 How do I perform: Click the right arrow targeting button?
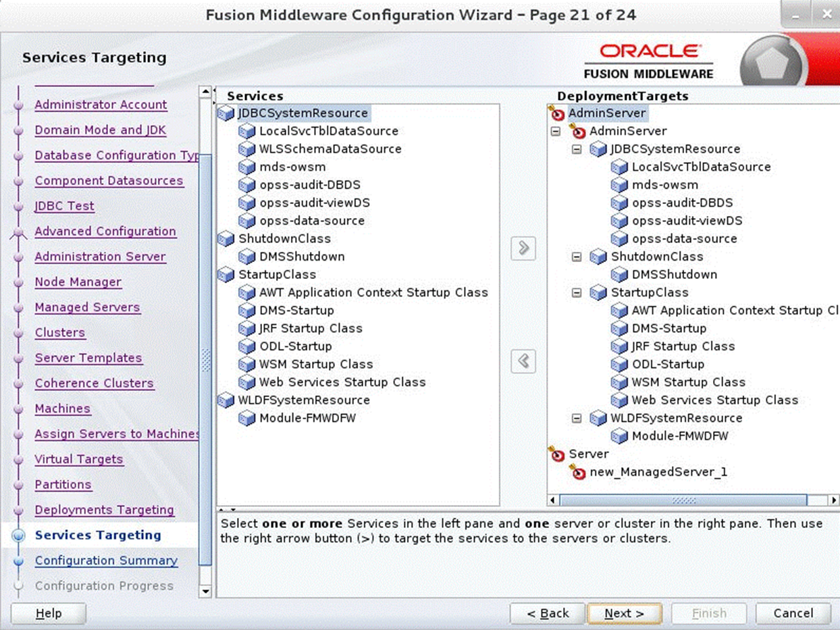point(523,248)
